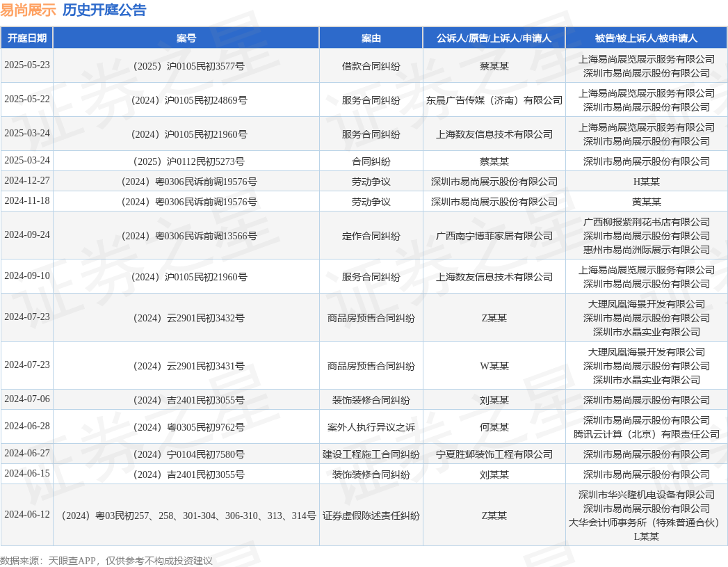Click case number 粤0305民初9762号
This screenshot has height=567, width=728.
tap(186, 427)
